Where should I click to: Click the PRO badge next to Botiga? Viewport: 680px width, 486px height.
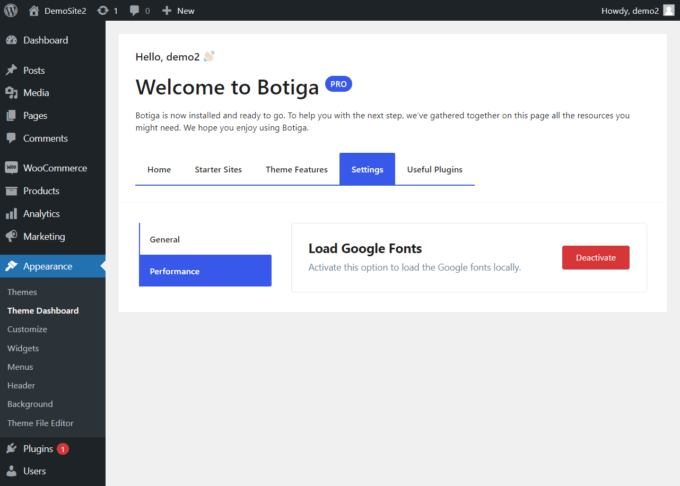point(338,84)
